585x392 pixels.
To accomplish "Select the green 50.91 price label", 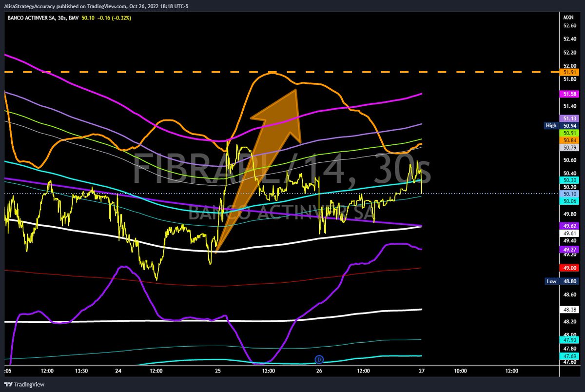I will [570, 133].
